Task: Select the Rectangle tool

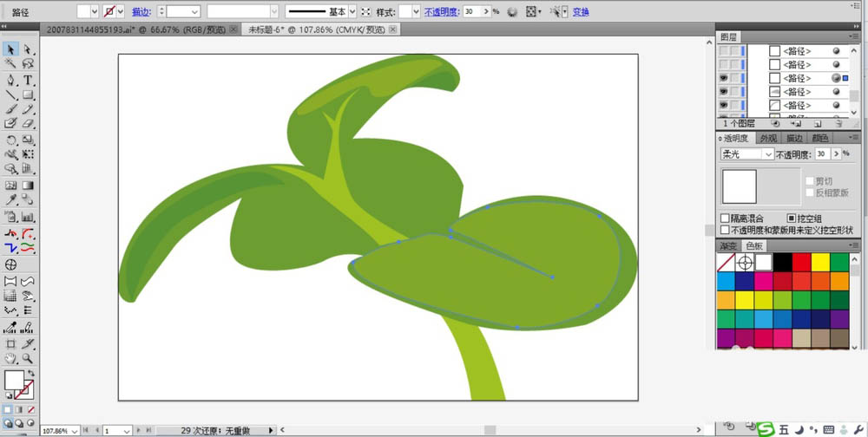Action: tap(28, 95)
